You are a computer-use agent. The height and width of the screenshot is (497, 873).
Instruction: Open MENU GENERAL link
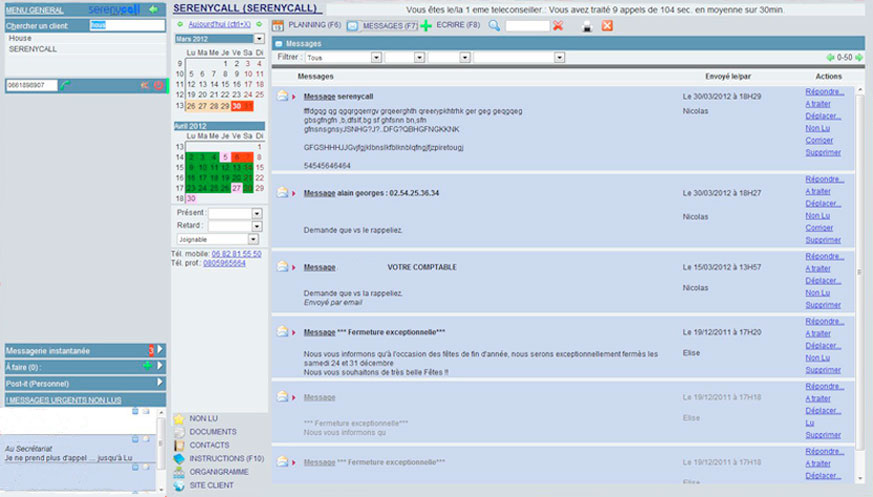34,10
